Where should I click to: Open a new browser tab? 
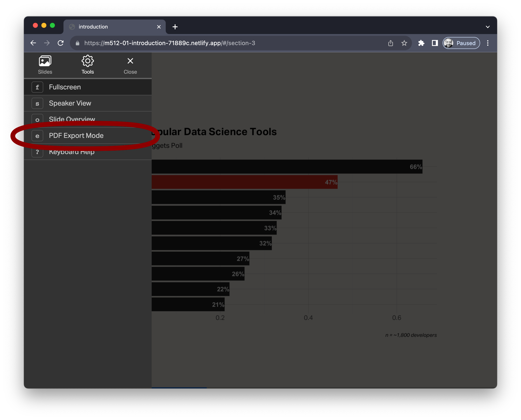[175, 27]
